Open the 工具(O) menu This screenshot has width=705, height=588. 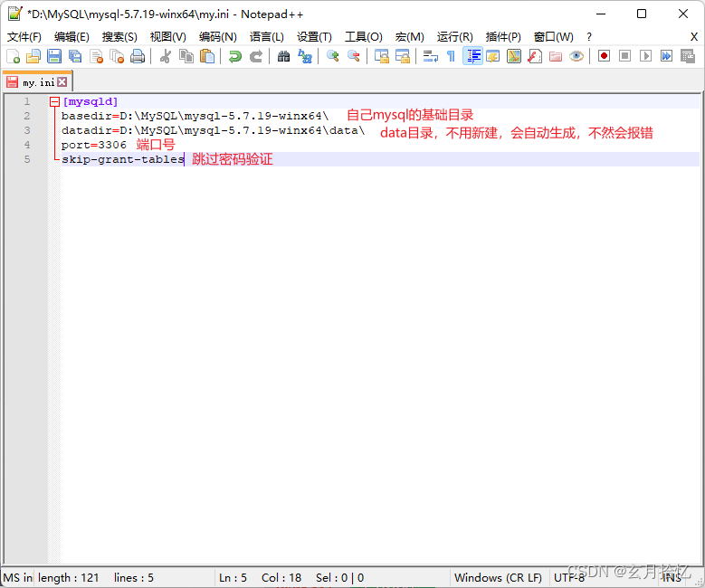pos(364,37)
